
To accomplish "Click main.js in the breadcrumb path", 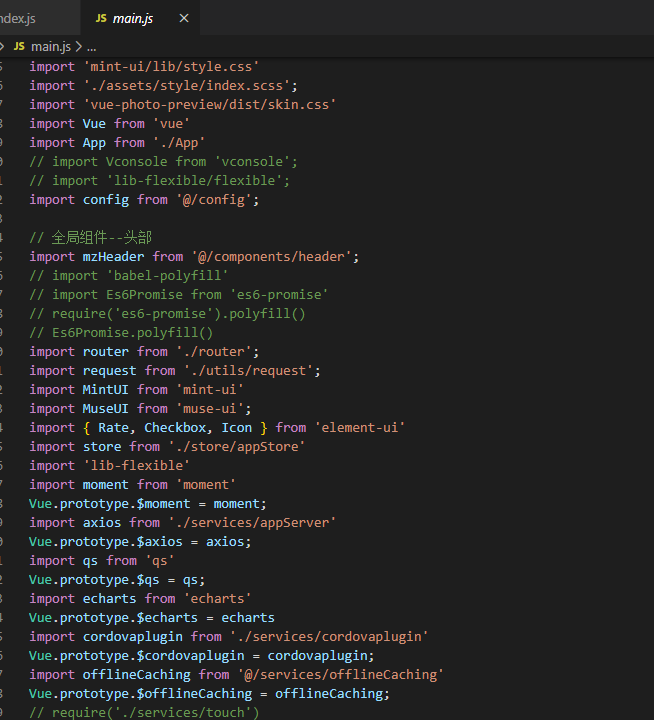I will [x=51, y=46].
